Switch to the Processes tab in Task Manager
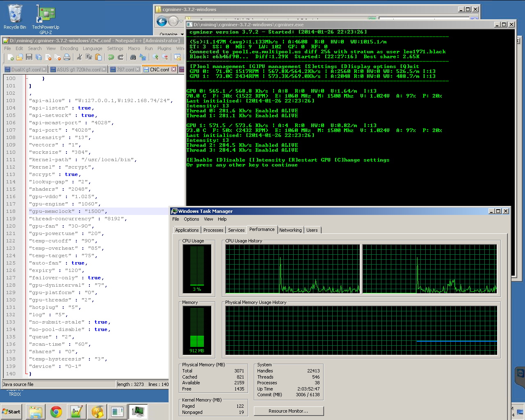This screenshot has width=525, height=420. point(213,230)
